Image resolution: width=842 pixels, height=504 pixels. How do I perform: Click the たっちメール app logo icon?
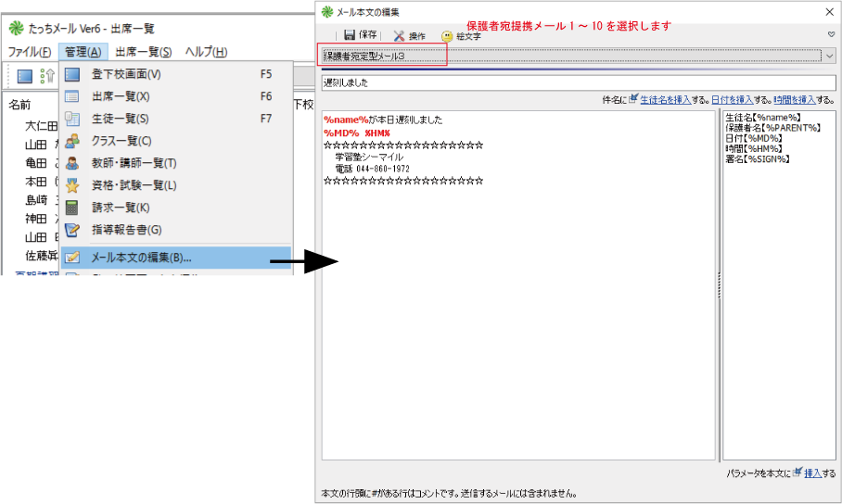16,28
